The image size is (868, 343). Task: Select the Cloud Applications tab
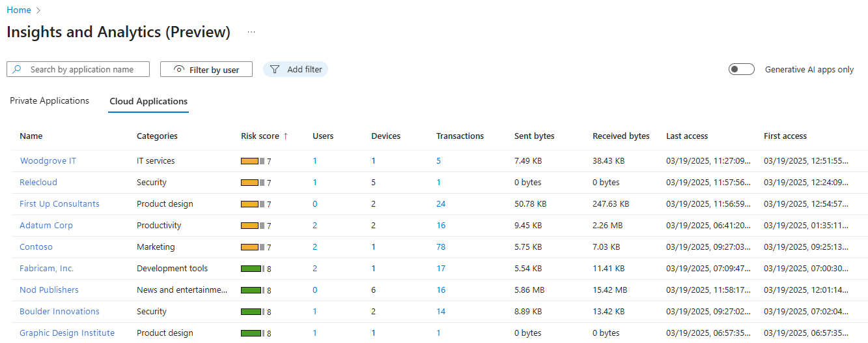click(148, 102)
